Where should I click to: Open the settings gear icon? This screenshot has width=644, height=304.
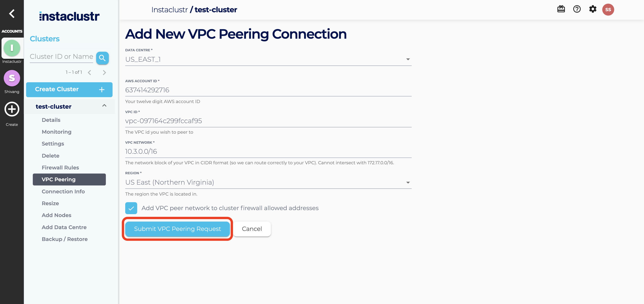coord(593,9)
